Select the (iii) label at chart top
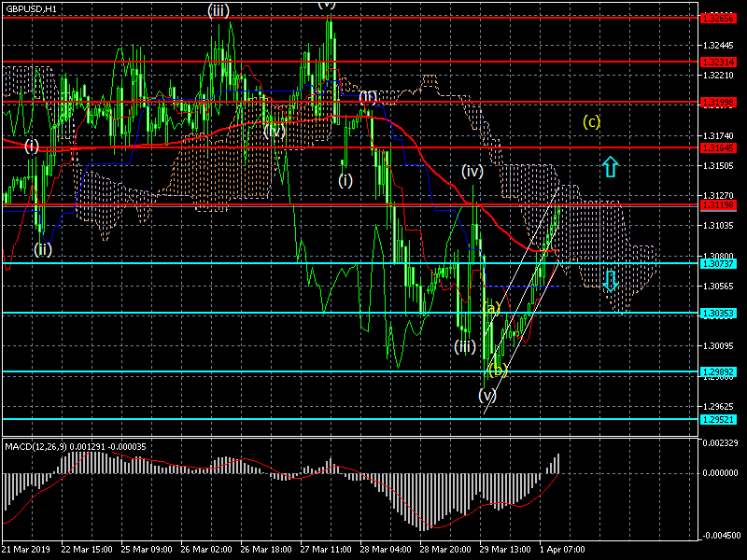Viewport: 747px width, 560px height. point(219,10)
